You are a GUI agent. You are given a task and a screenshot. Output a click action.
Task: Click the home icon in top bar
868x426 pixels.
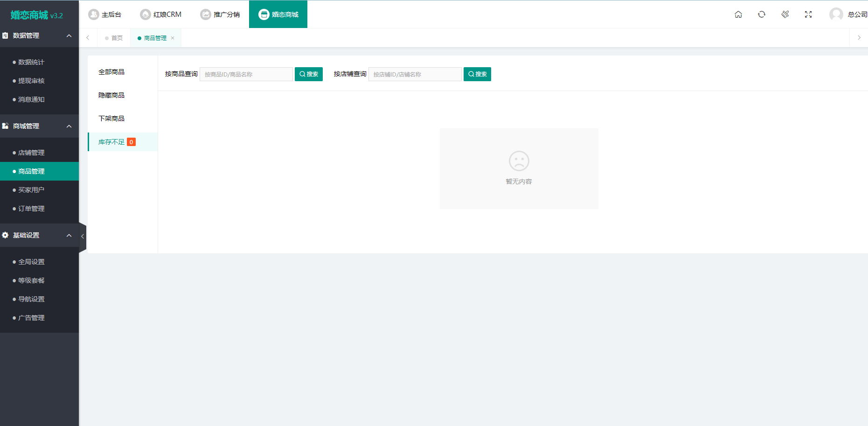tap(738, 14)
